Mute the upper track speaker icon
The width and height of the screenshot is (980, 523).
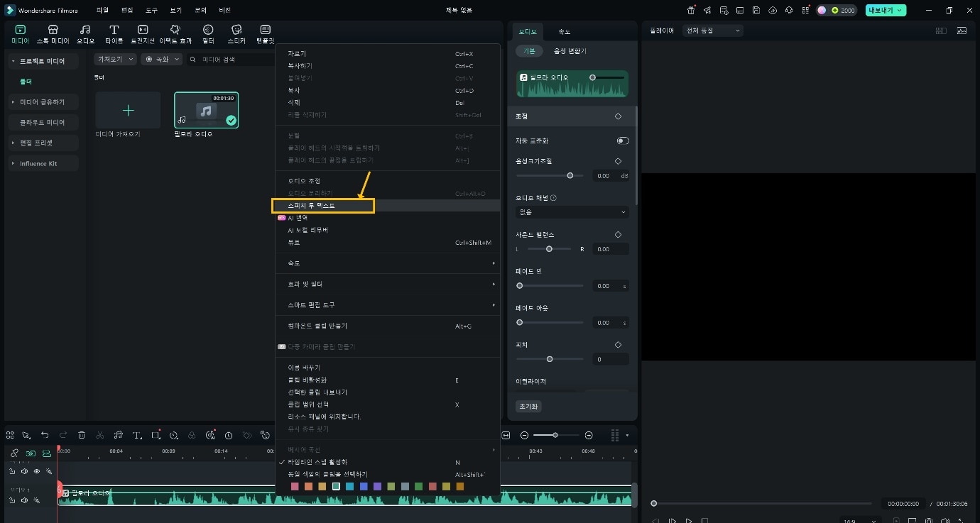(25, 471)
